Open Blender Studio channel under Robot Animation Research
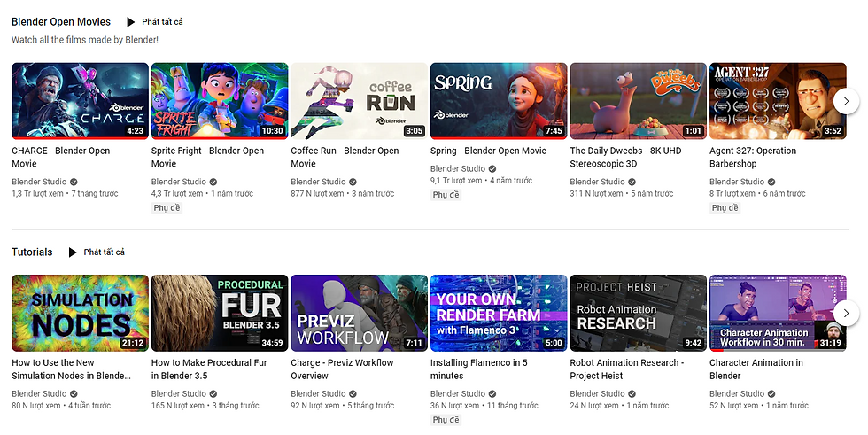Image resolution: width=868 pixels, height=435 pixels. [597, 393]
